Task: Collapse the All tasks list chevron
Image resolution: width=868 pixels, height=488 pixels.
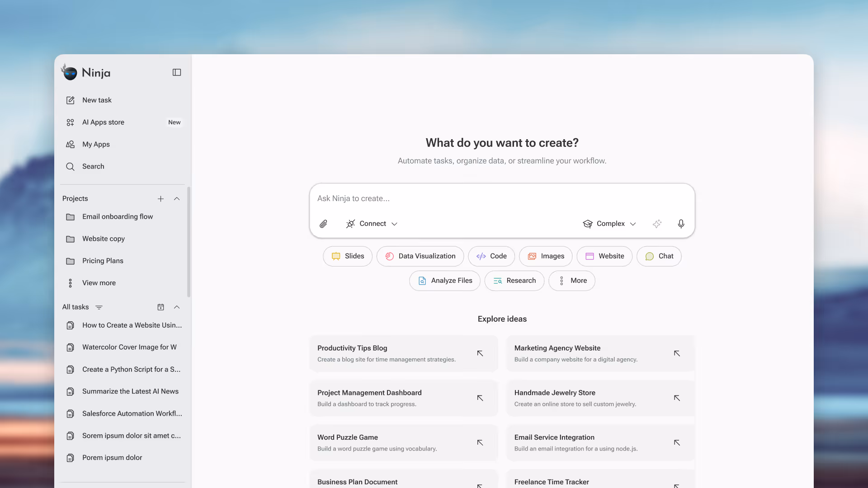Action: click(176, 307)
